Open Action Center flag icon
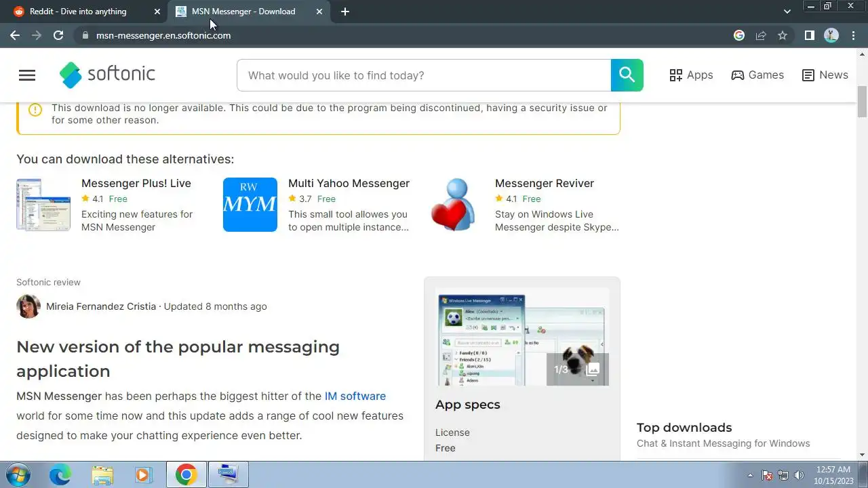Image resolution: width=868 pixels, height=488 pixels. 767,475
